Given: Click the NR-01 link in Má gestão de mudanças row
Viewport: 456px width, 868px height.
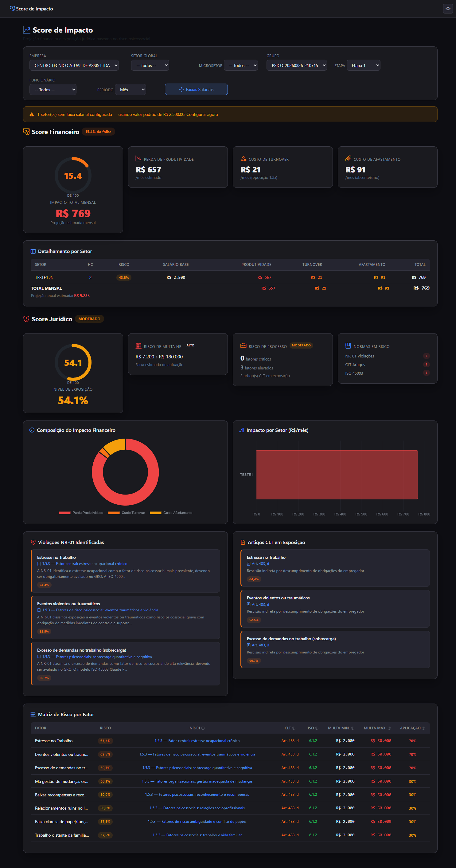Looking at the screenshot, I should (197, 781).
